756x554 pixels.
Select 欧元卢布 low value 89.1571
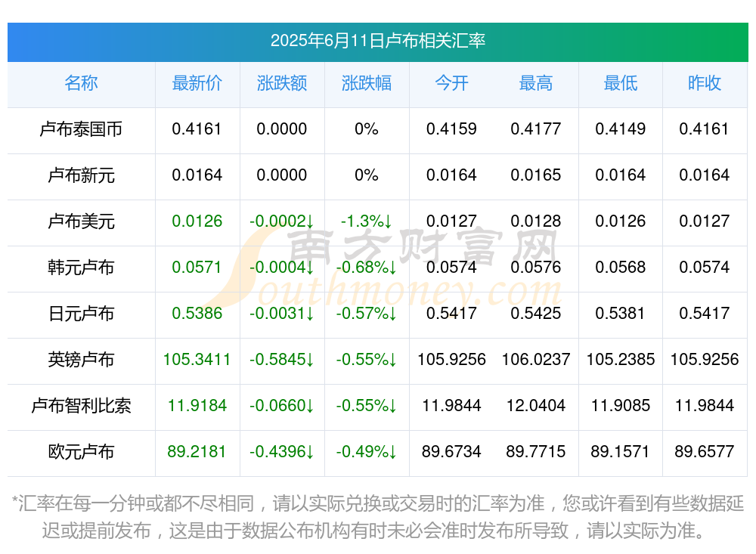point(621,451)
